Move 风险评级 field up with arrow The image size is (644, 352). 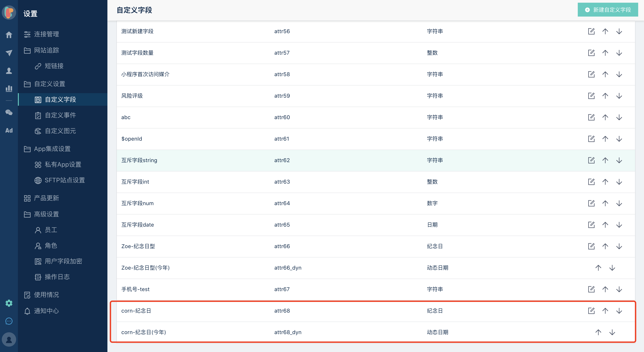coord(605,96)
